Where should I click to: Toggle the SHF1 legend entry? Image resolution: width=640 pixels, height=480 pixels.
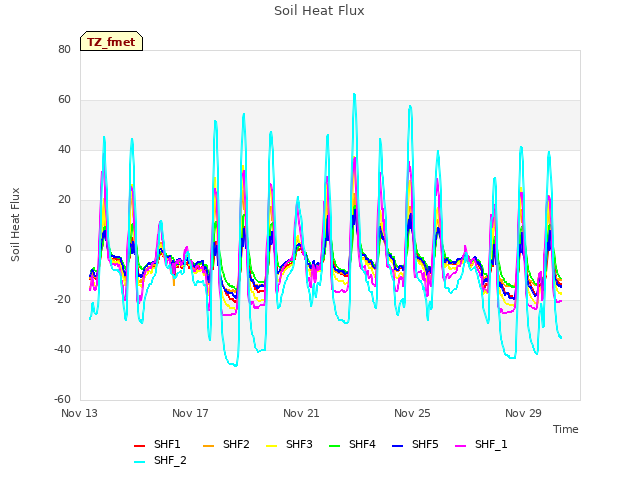click(157, 444)
